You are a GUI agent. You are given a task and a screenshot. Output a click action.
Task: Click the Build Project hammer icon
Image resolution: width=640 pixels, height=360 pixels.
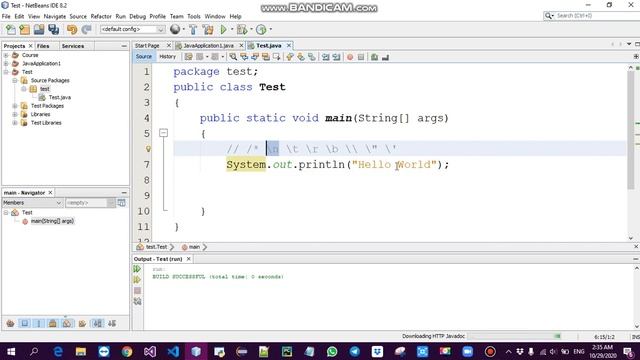click(193, 29)
